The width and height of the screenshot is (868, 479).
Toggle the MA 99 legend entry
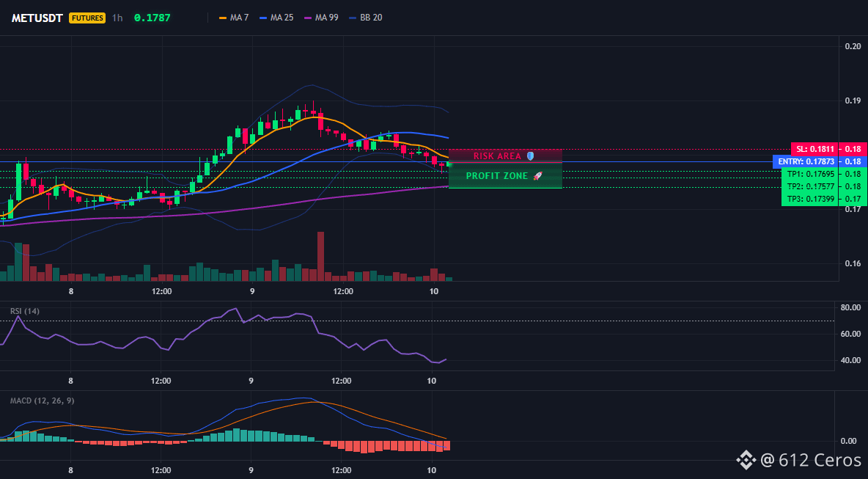pos(321,18)
